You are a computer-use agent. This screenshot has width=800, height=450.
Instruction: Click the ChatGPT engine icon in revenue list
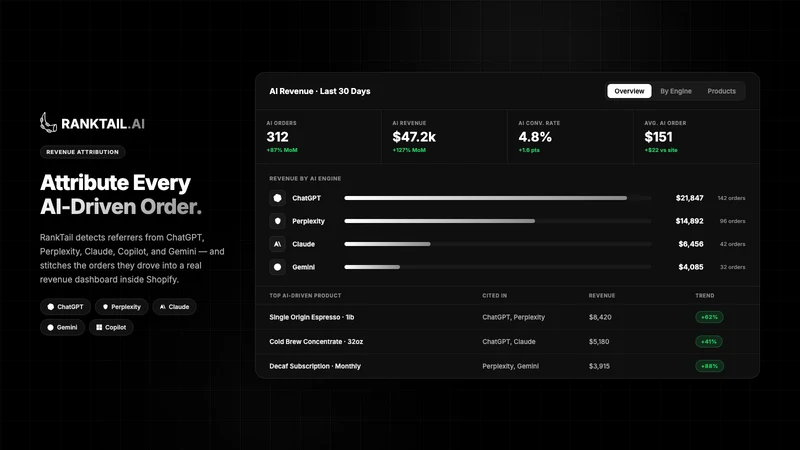(278, 198)
